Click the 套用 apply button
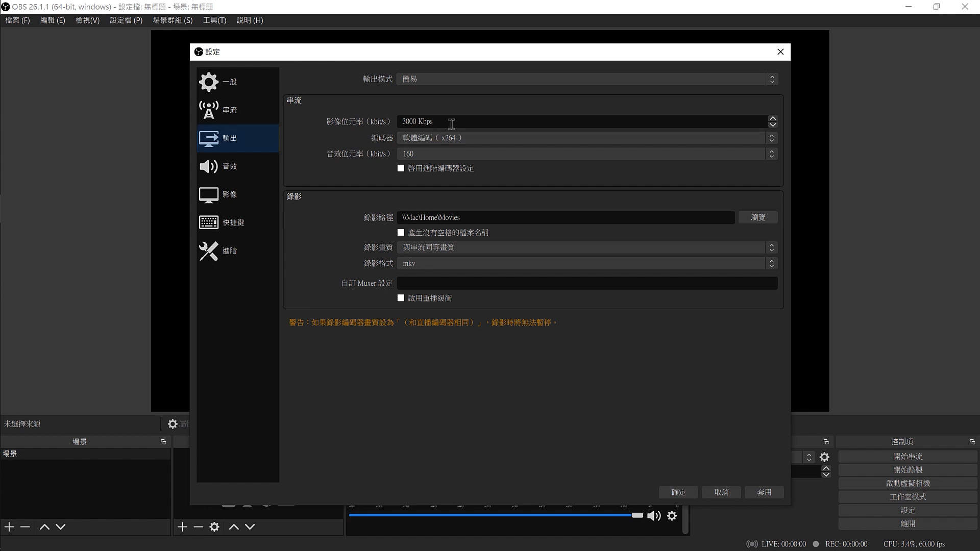 pyautogui.click(x=764, y=492)
